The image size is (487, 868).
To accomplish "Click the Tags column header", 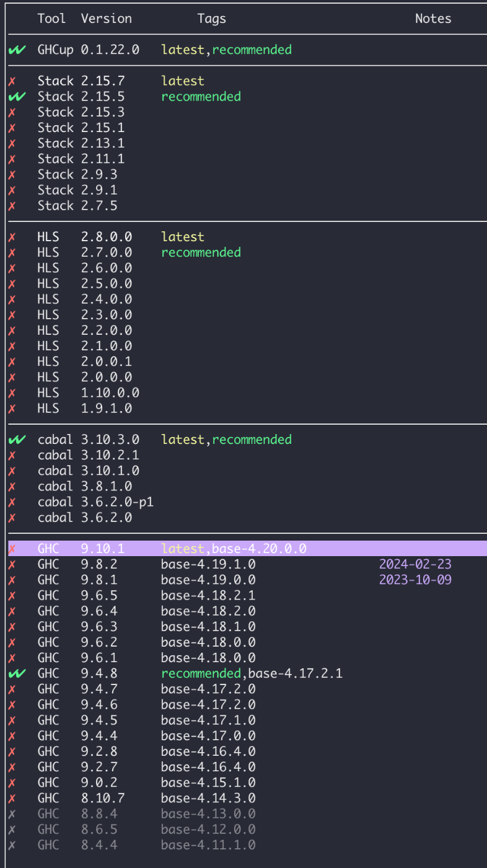I will point(212,19).
